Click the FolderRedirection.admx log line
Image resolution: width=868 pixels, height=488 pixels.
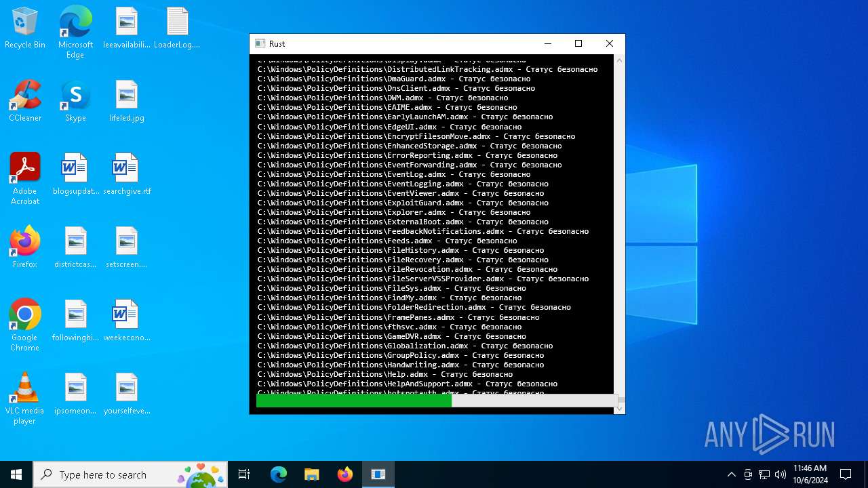coord(414,307)
